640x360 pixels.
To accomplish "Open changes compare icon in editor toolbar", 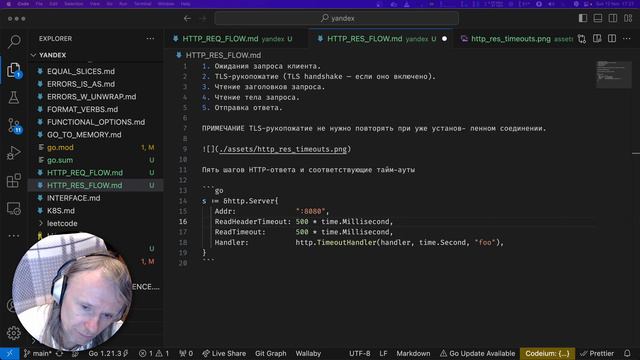I will pos(582,39).
